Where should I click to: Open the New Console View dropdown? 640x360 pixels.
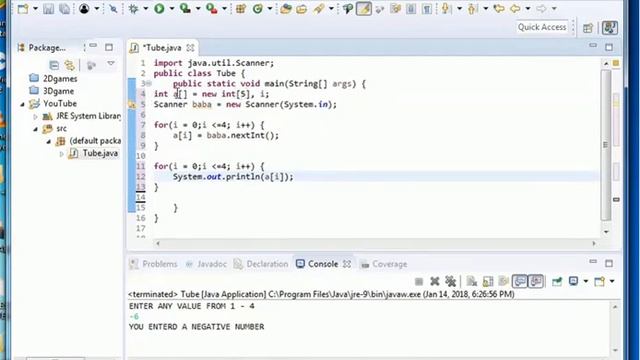pyautogui.click(x=612, y=281)
